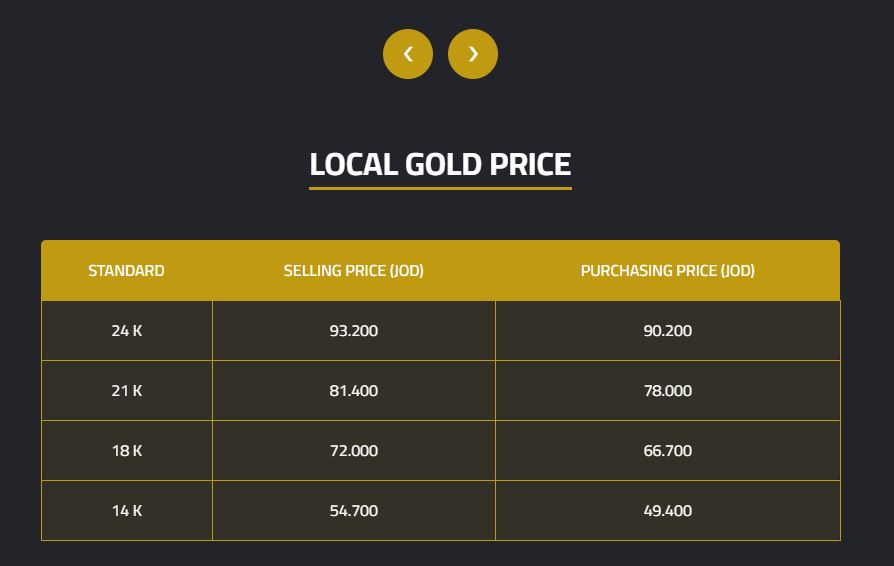The height and width of the screenshot is (566, 894).
Task: Click the next slide right-arrow button
Action: click(x=473, y=54)
